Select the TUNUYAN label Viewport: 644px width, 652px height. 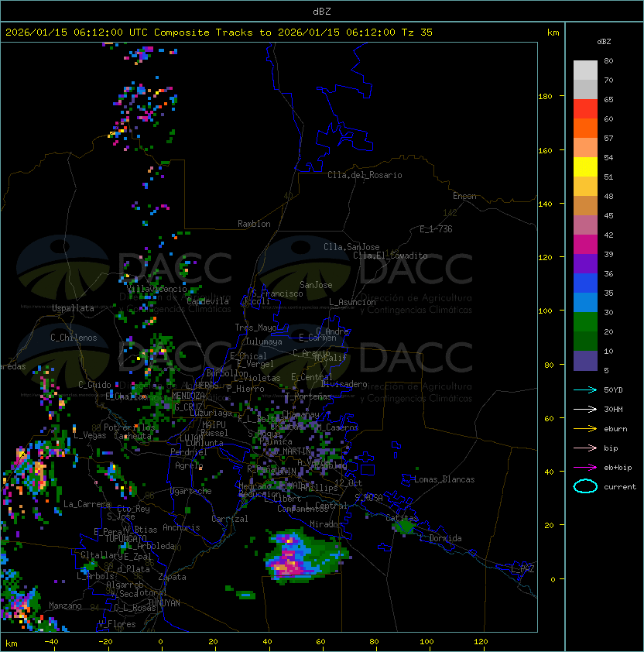(x=164, y=603)
